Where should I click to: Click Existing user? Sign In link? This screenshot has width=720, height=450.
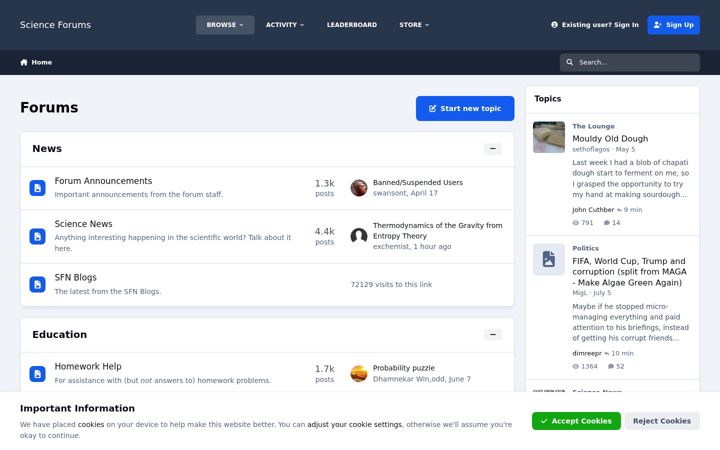tap(595, 25)
